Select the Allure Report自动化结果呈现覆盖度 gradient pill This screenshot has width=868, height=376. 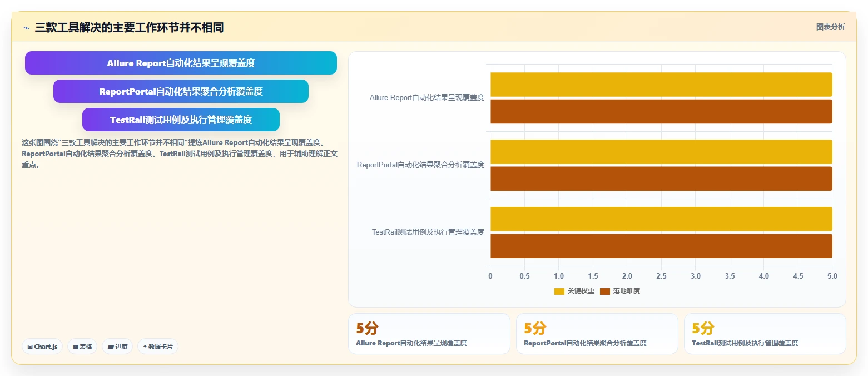coord(181,63)
